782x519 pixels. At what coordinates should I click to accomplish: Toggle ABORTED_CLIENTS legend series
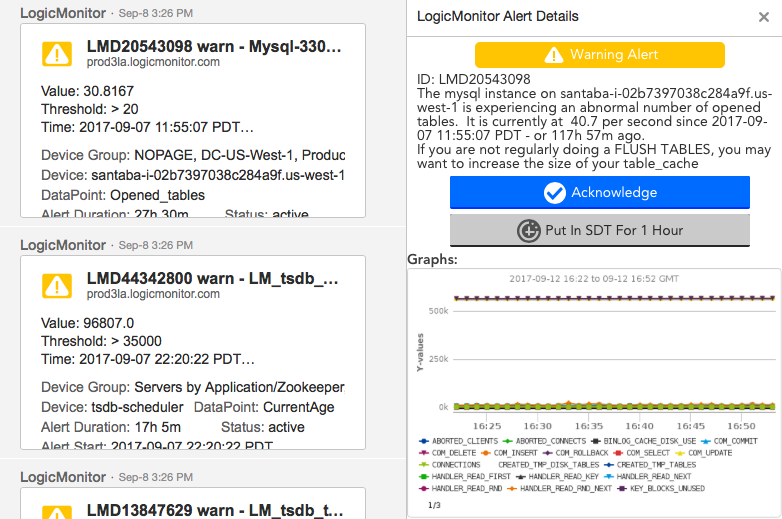459,441
